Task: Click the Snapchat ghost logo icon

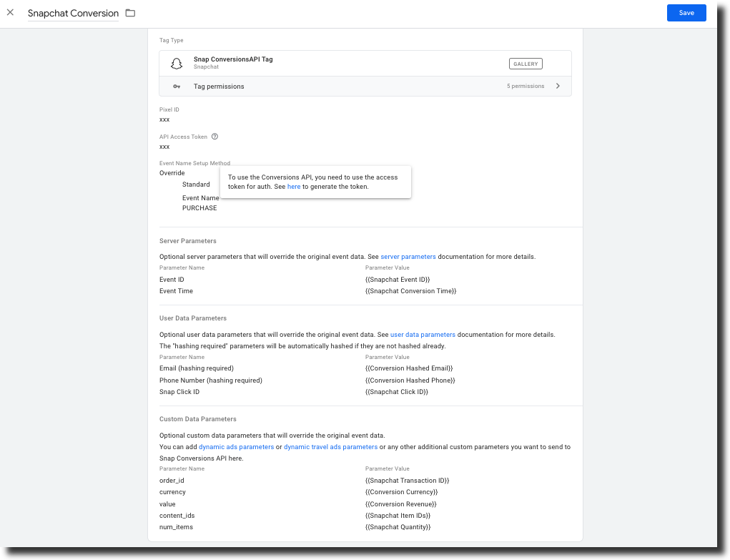Action: click(176, 63)
